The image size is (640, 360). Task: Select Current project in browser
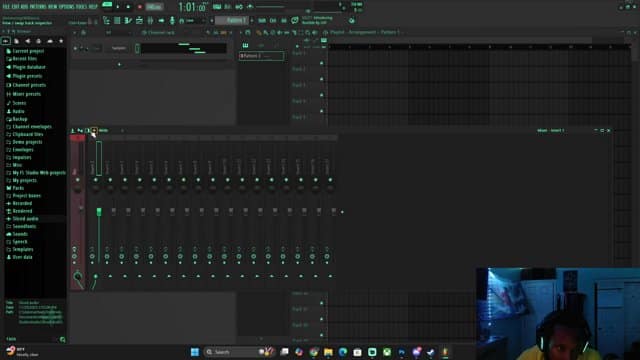25,51
